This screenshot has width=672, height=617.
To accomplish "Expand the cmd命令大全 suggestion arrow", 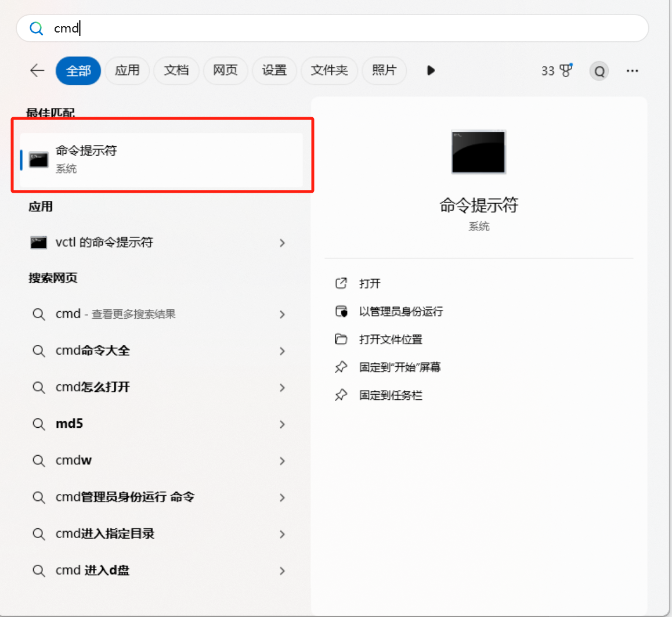I will click(282, 351).
